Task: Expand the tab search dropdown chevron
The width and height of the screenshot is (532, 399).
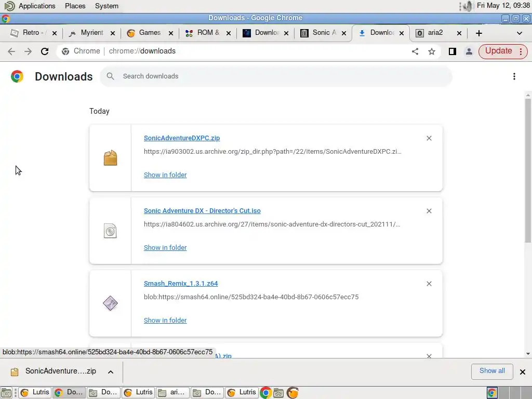Action: [x=519, y=33]
